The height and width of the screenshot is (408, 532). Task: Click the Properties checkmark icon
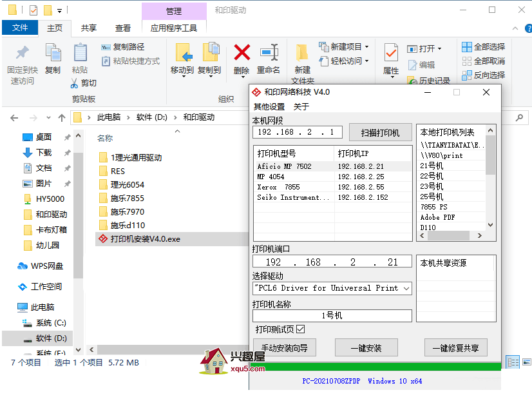click(391, 53)
